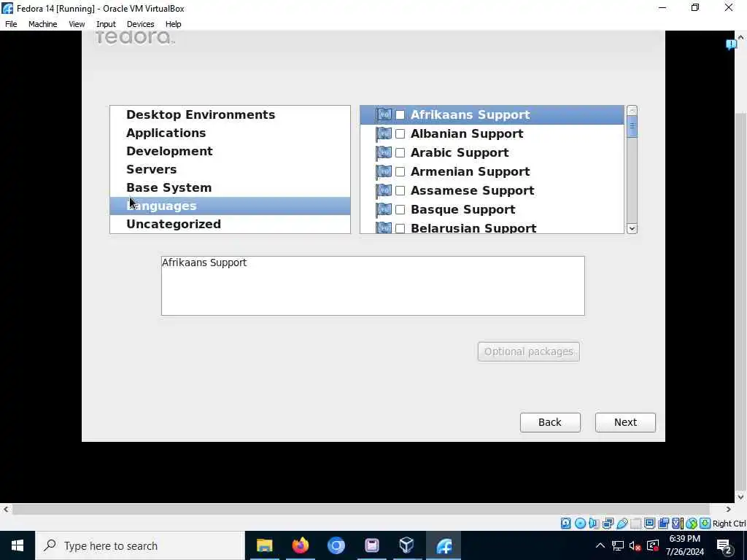This screenshot has height=560, width=747.
Task: Click the package list scroll-up arrow
Action: [632, 111]
